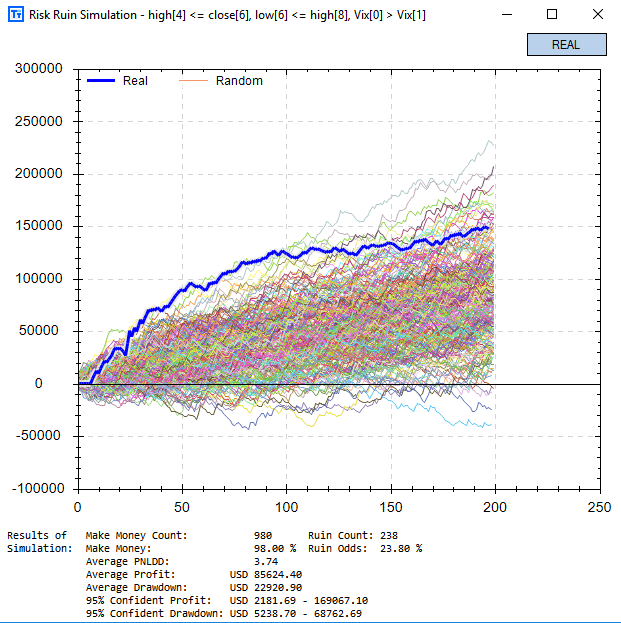621x623 pixels.
Task: Click the REAL button
Action: click(566, 45)
